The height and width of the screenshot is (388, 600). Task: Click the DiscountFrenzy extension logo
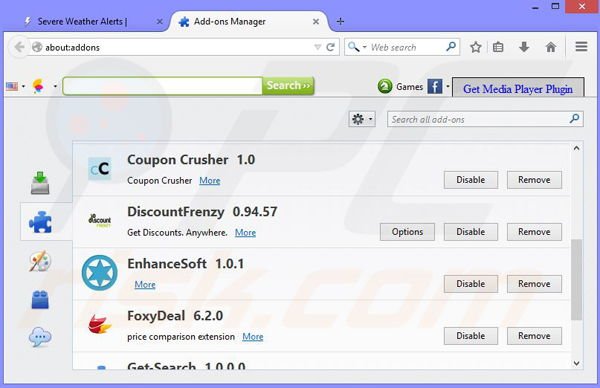click(99, 220)
